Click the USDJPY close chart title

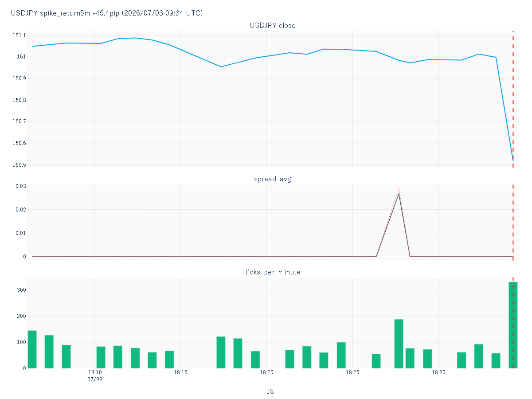click(x=273, y=26)
